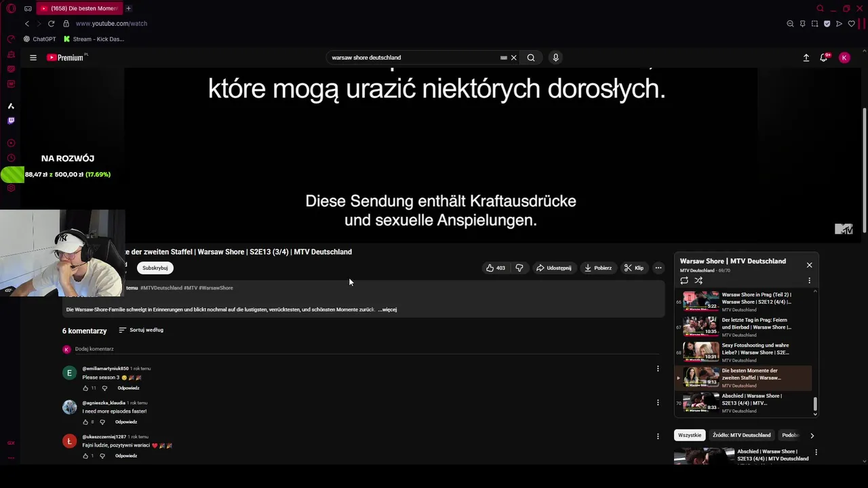Share the video via Udostępnij
The width and height of the screenshot is (868, 488).
point(554,268)
